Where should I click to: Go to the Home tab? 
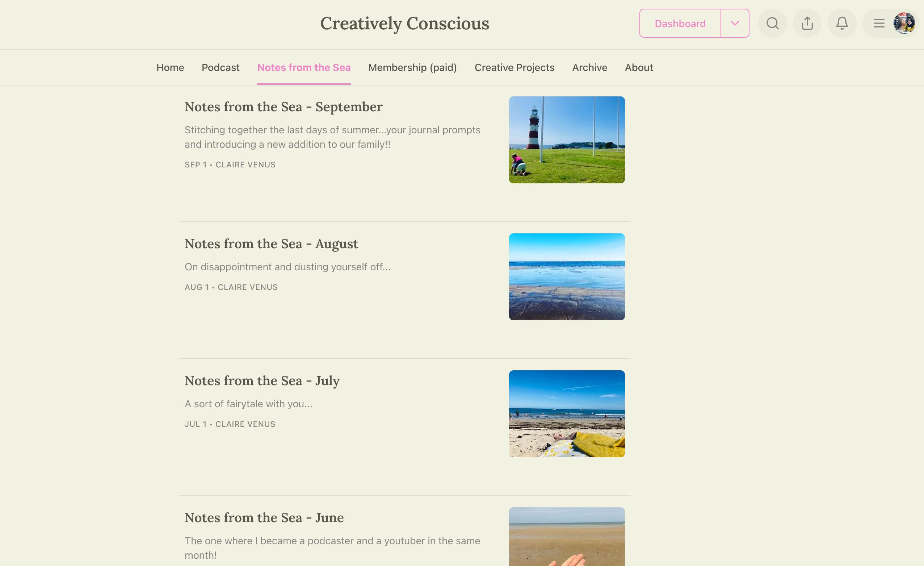(170, 67)
